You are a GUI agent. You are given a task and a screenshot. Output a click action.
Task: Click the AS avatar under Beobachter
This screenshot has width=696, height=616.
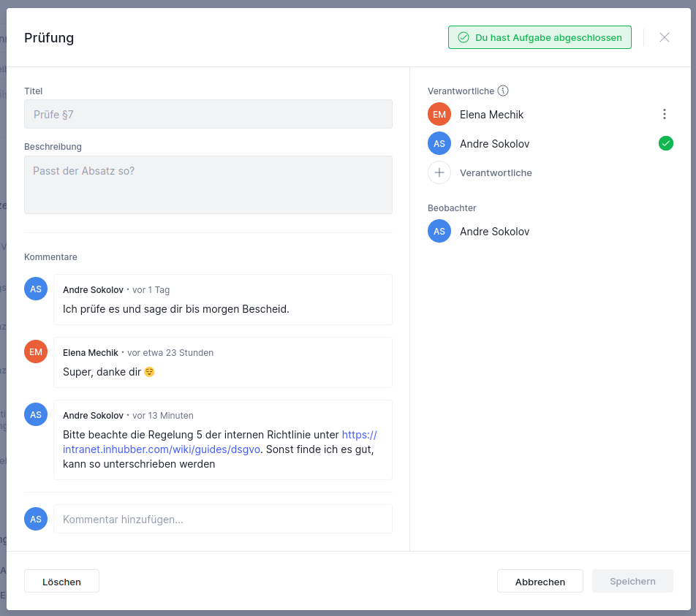click(439, 232)
